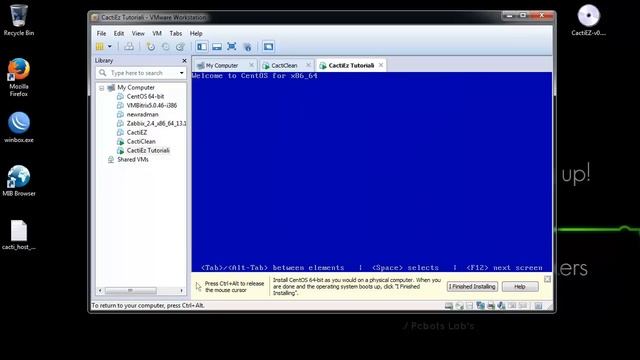
Task: Select CactiEZ in the library tree
Action: (x=137, y=133)
